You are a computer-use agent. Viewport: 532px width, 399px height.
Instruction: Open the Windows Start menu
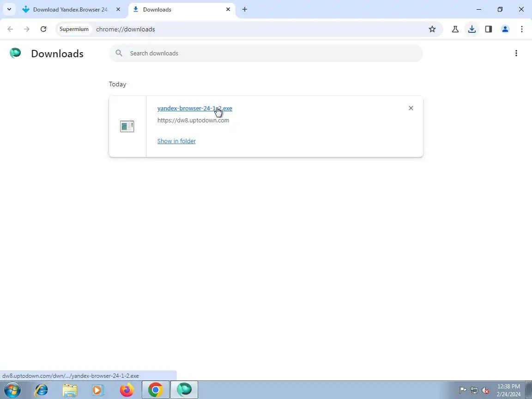(x=12, y=390)
